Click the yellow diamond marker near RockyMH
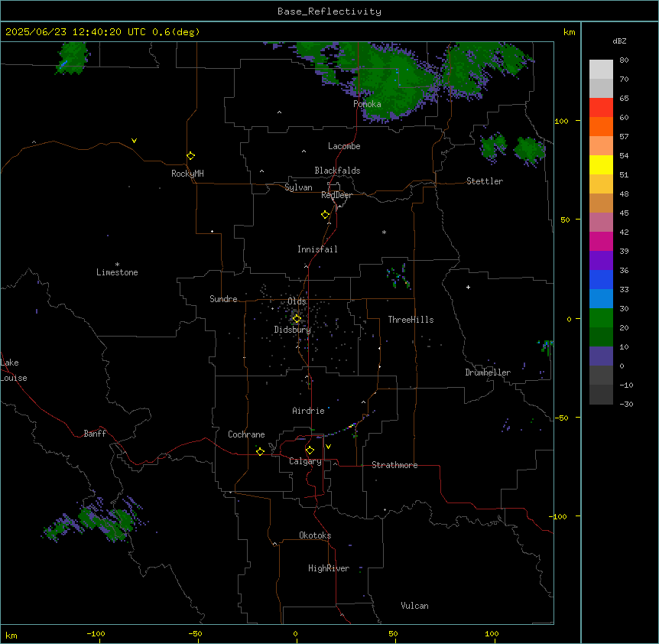 tap(190, 155)
